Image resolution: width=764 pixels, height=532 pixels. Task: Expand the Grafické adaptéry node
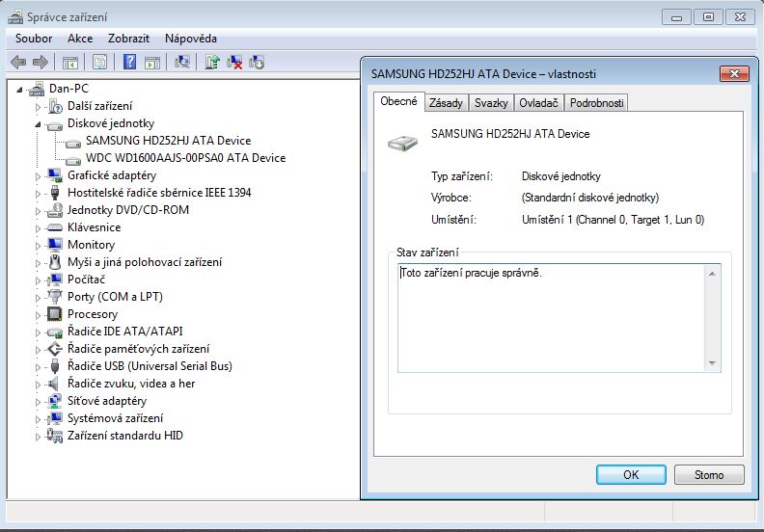point(39,175)
